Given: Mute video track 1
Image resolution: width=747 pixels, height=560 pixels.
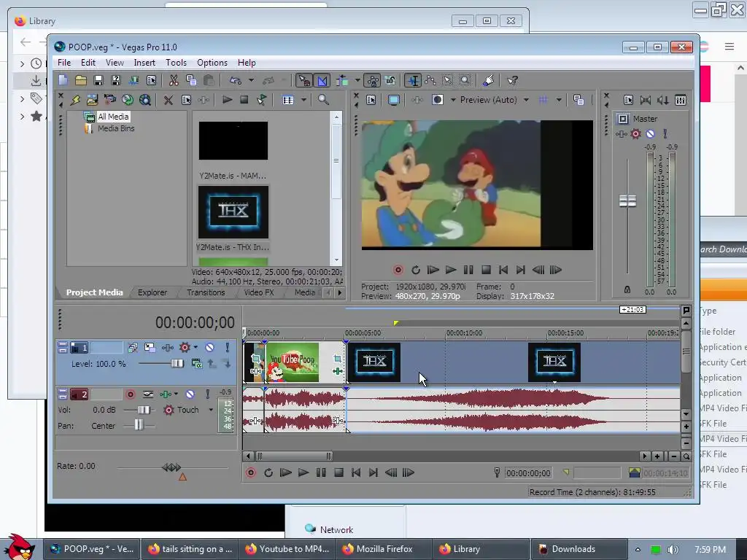Looking at the screenshot, I should tap(209, 348).
